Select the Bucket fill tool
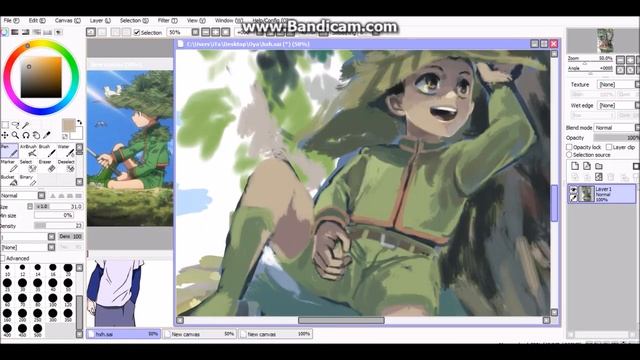 (9, 180)
